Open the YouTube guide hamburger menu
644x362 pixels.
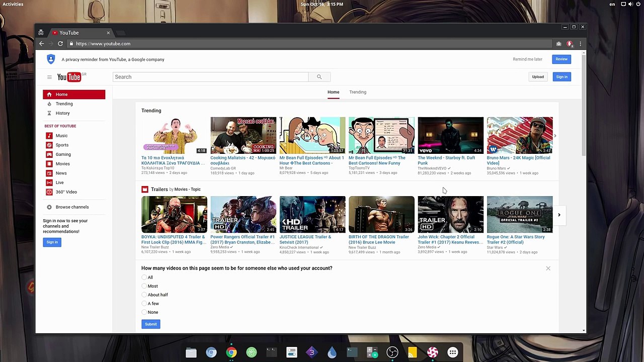pos(49,77)
